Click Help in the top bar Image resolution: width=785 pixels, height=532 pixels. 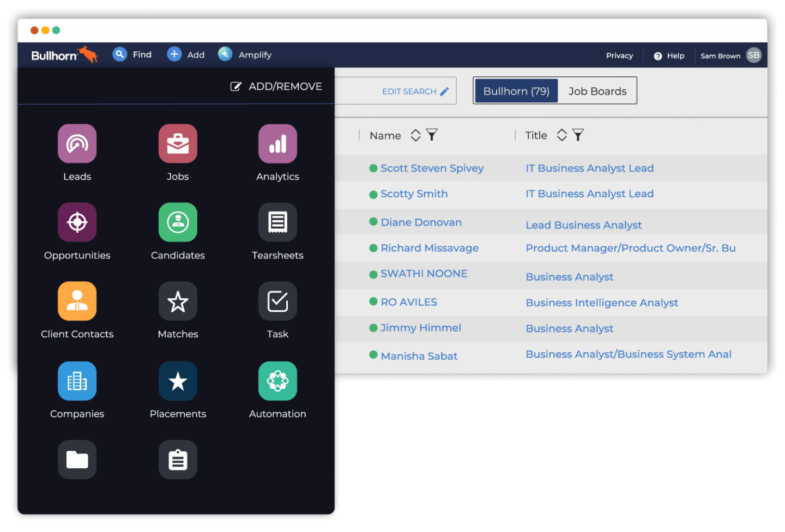669,56
